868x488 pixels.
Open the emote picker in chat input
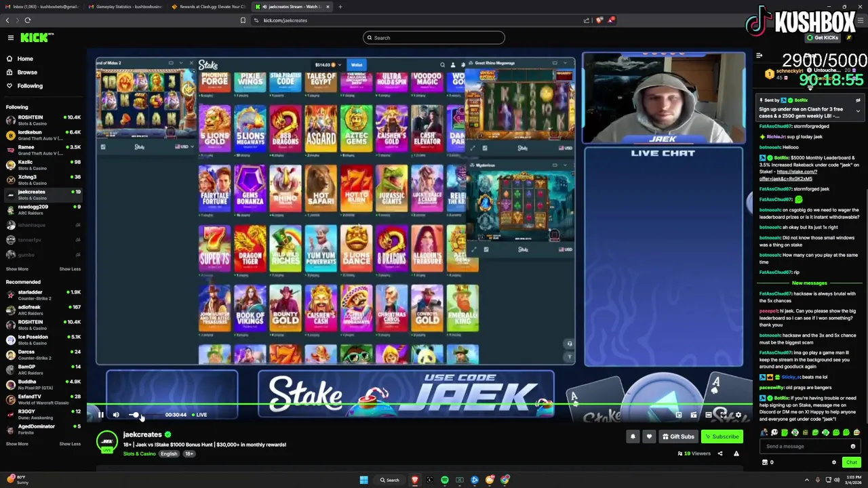tap(853, 447)
